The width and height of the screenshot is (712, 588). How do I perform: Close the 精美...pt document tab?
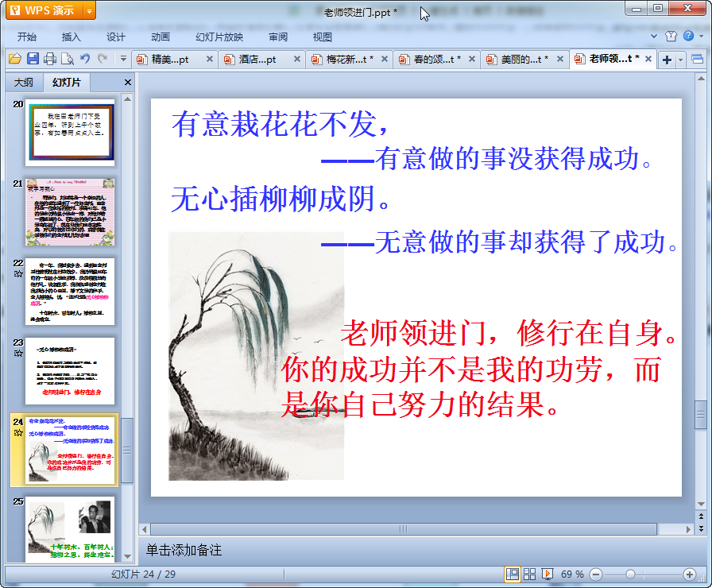(x=209, y=59)
